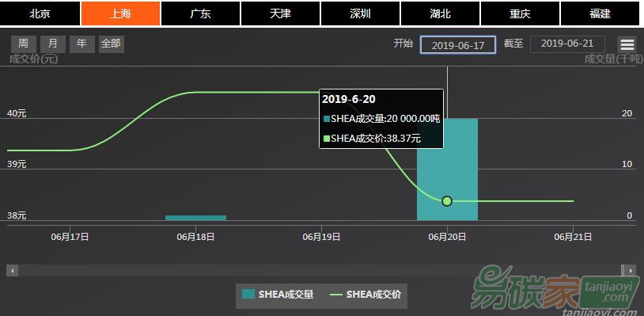
Task: Open the 广东 tab
Action: tap(200, 13)
